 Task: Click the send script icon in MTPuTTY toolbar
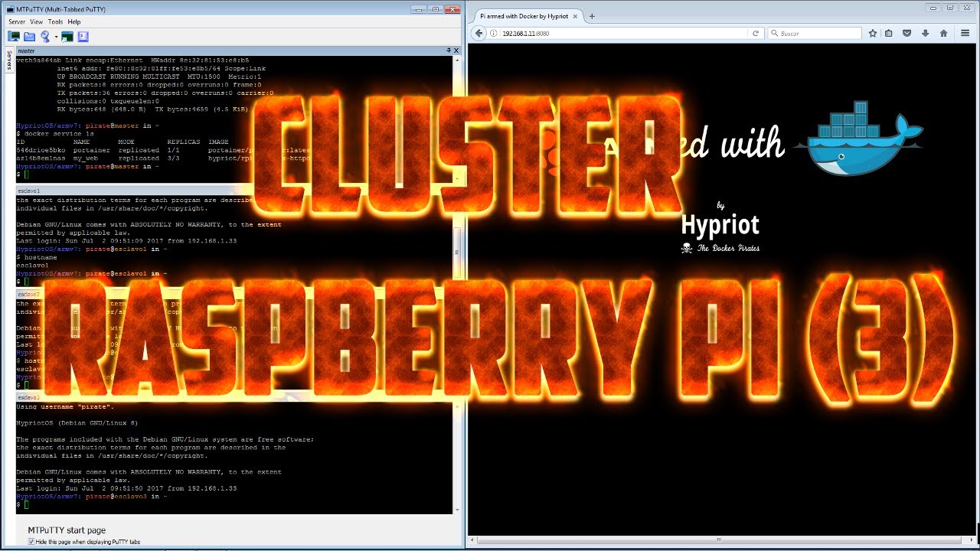pos(83,36)
